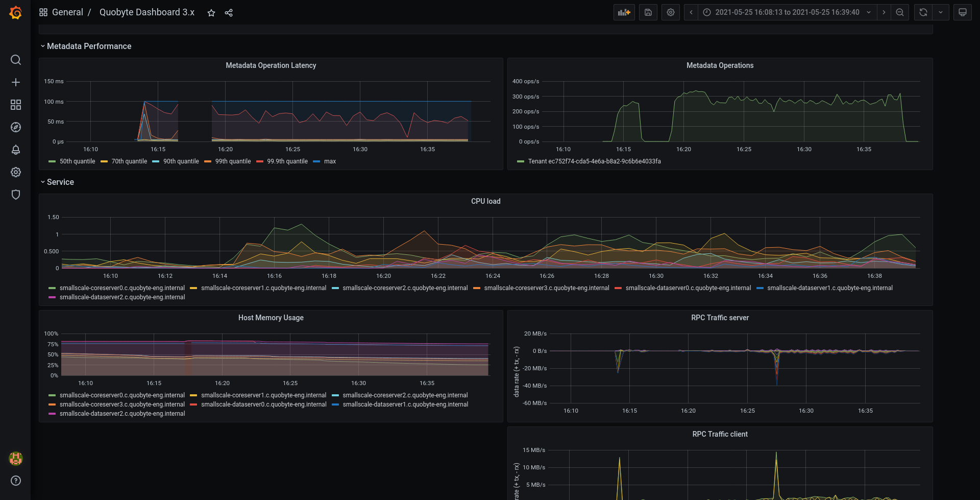Click the zoom out time range button
Viewport: 980px width, 500px height.
(900, 12)
